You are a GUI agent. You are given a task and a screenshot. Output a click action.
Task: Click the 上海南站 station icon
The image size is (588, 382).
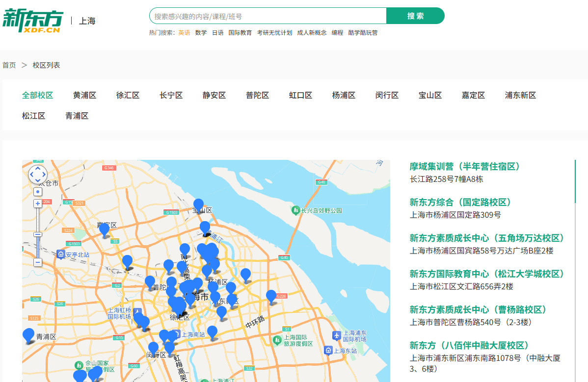tap(177, 334)
